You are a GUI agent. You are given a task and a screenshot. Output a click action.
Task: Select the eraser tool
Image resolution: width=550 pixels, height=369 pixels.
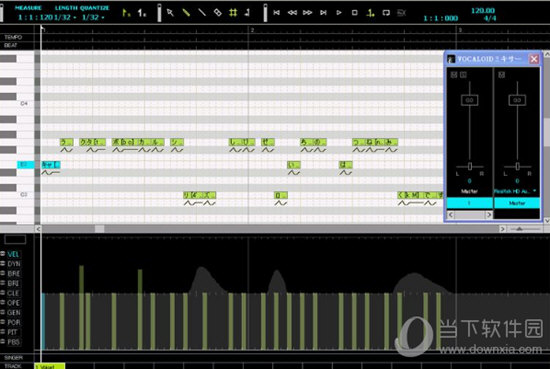[218, 13]
